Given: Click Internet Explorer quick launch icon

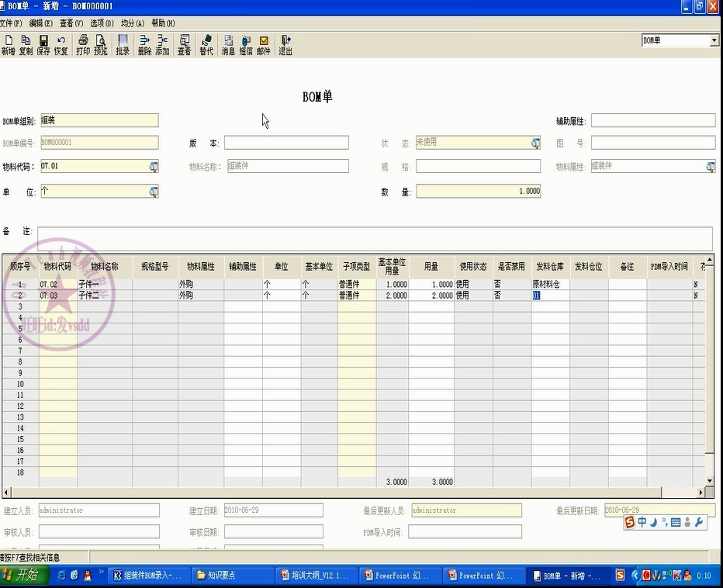Looking at the screenshot, I should click(61, 575).
